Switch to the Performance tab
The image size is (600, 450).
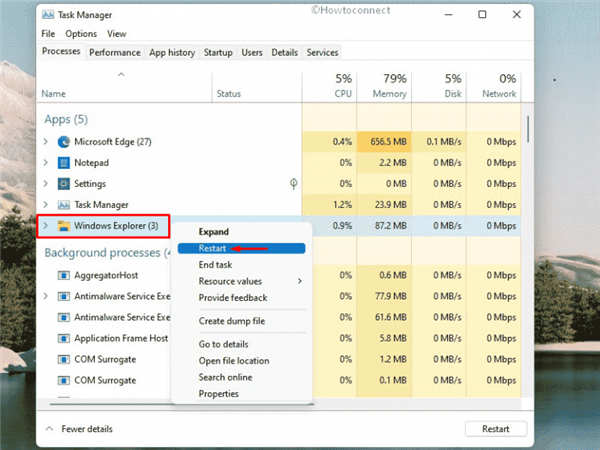tap(115, 52)
